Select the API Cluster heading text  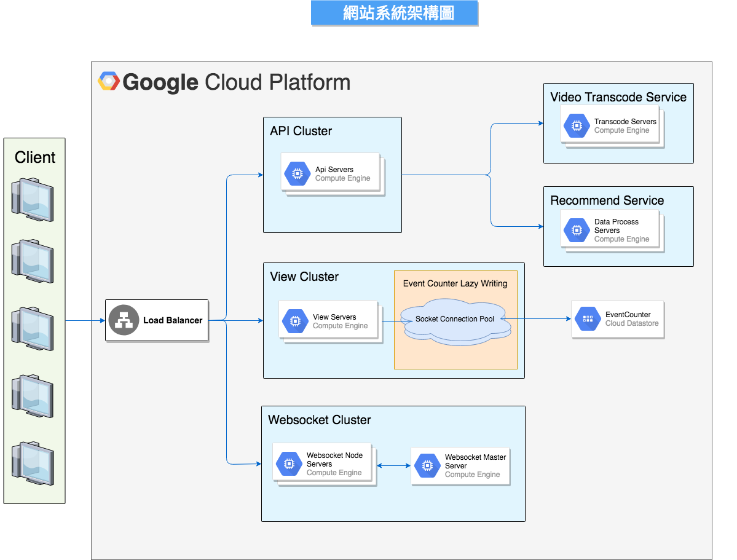pos(301,131)
